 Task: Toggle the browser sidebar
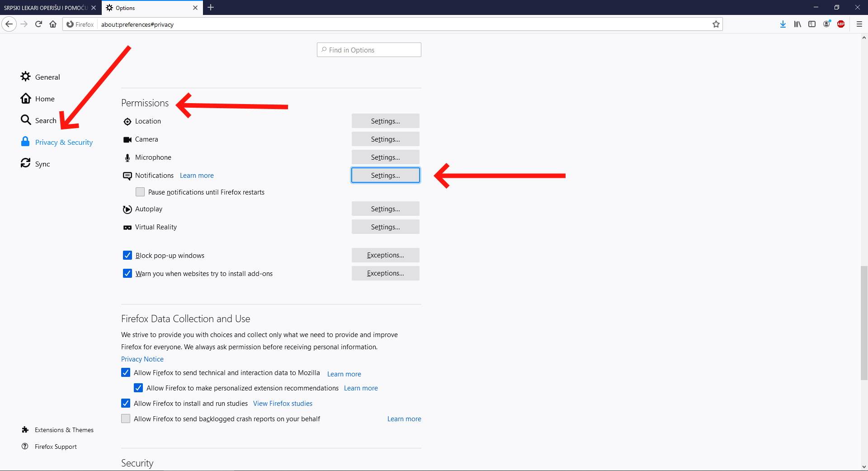click(812, 24)
